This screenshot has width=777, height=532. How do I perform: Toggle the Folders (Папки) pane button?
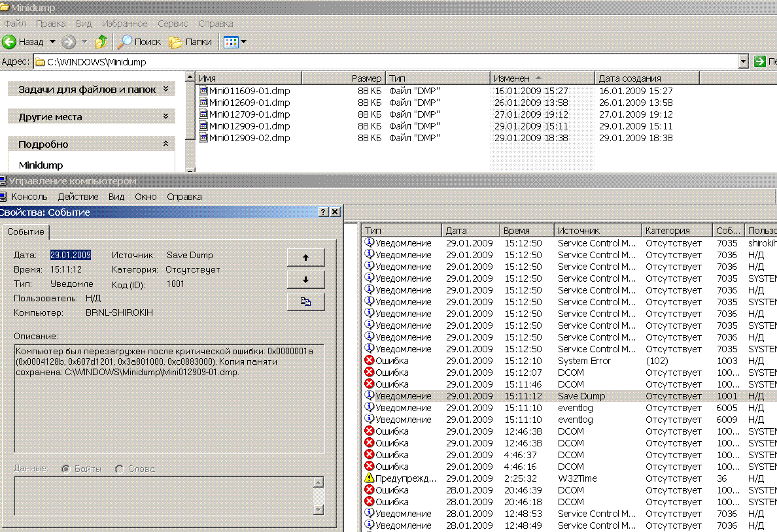point(191,42)
